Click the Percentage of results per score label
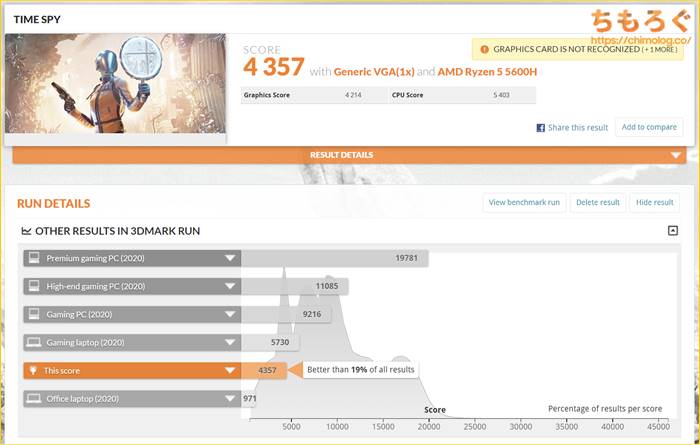The image size is (700, 445). (x=605, y=409)
